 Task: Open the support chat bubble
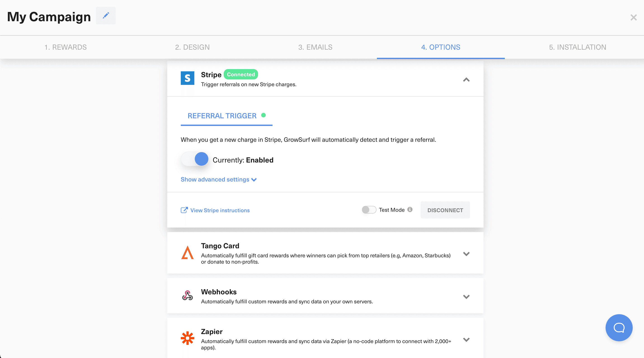619,328
